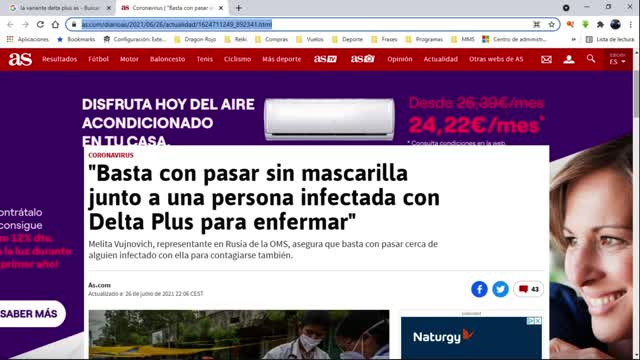Open a new browser tab
The image size is (640, 360).
239,8
